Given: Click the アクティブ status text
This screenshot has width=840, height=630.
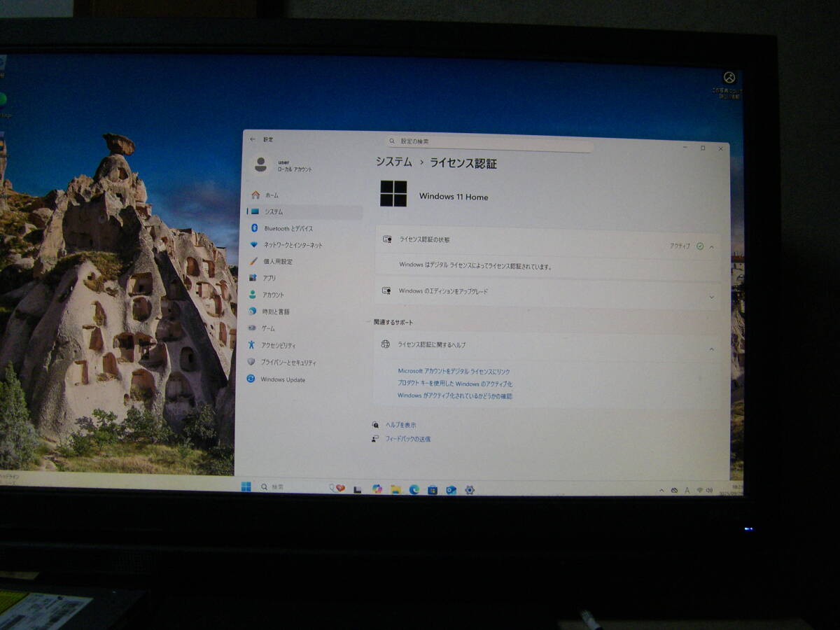Looking at the screenshot, I should pyautogui.click(x=680, y=246).
